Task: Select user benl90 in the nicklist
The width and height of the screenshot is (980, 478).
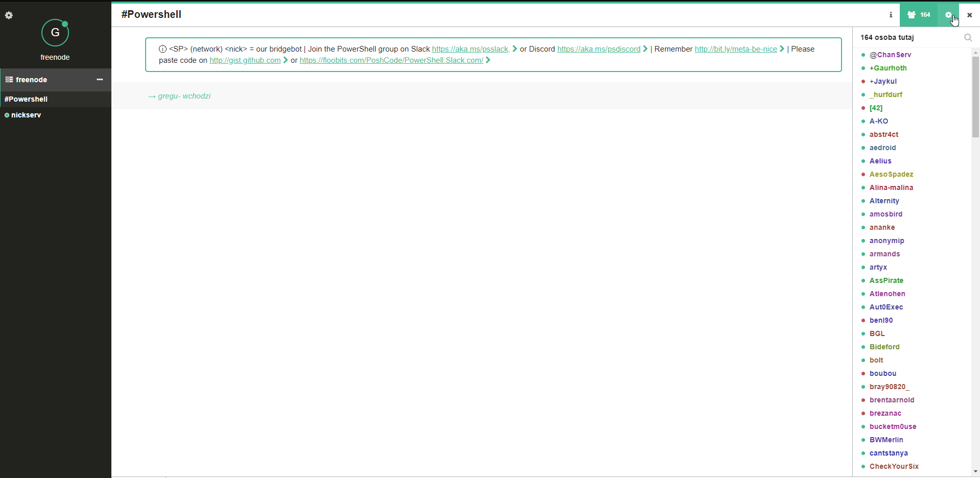Action: [x=881, y=320]
